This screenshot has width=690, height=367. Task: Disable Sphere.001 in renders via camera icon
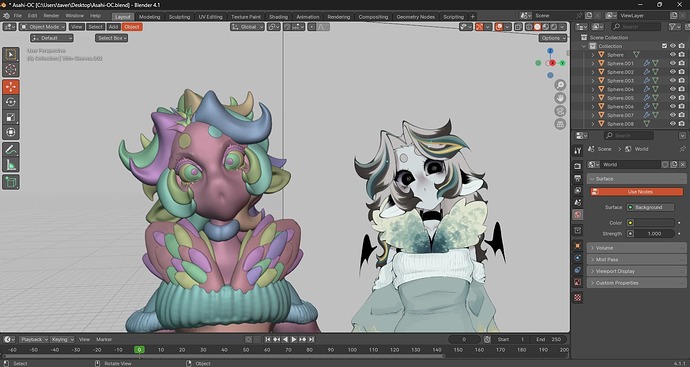point(682,63)
